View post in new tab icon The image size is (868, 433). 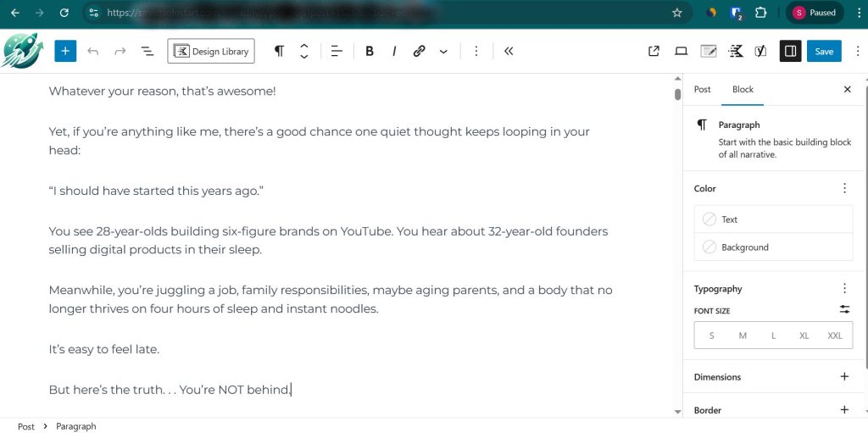pyautogui.click(x=654, y=51)
